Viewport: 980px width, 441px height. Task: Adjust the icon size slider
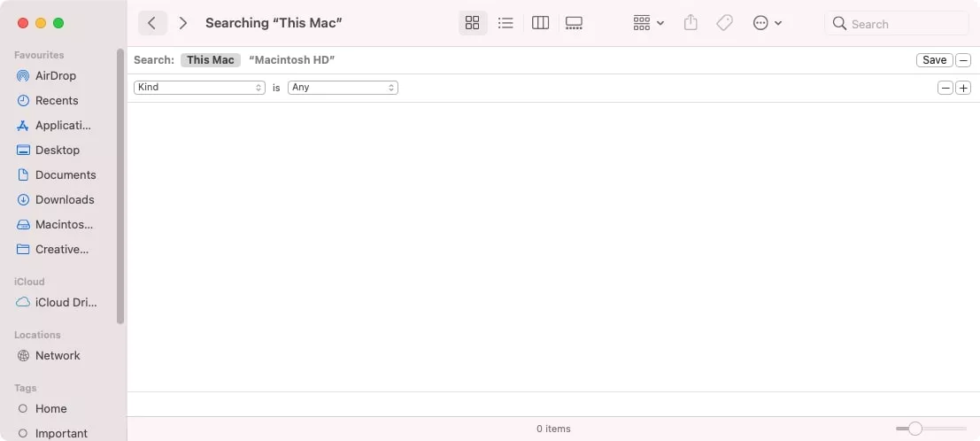coord(915,429)
